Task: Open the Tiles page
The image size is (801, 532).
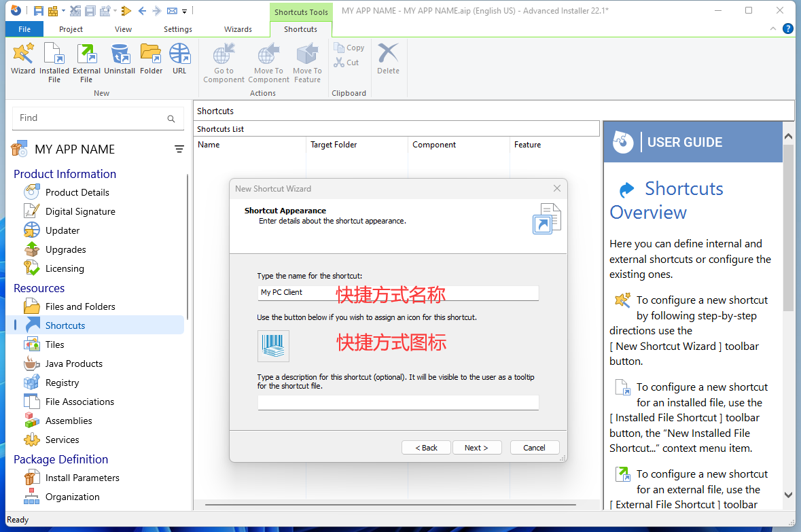Action: pyautogui.click(x=54, y=344)
